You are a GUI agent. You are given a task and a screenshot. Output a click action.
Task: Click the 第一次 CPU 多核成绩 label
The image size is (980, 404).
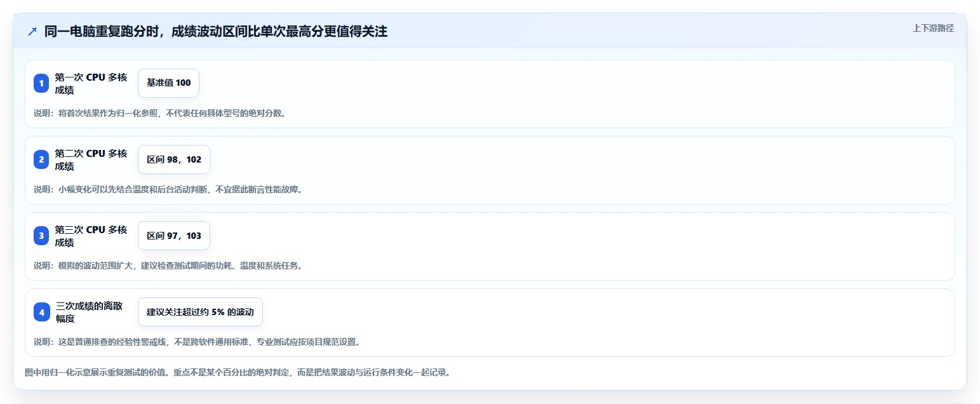click(91, 83)
